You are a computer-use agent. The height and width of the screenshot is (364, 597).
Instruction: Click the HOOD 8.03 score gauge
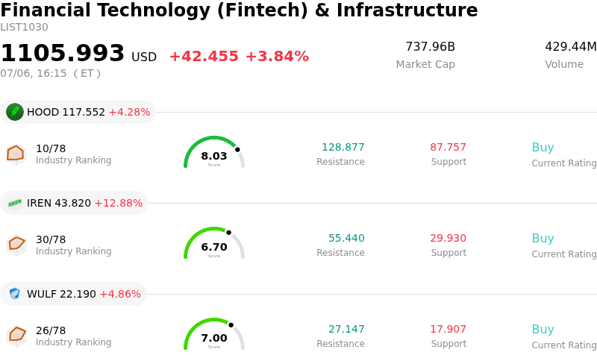(x=214, y=152)
